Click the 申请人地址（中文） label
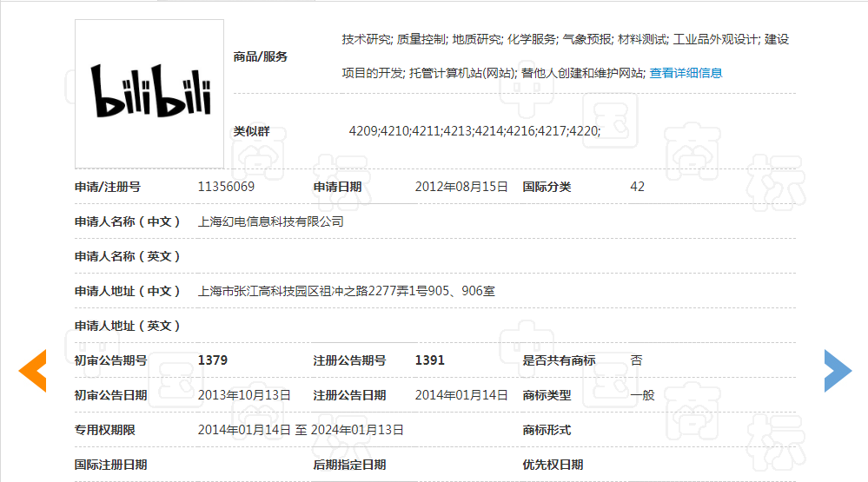 click(128, 291)
